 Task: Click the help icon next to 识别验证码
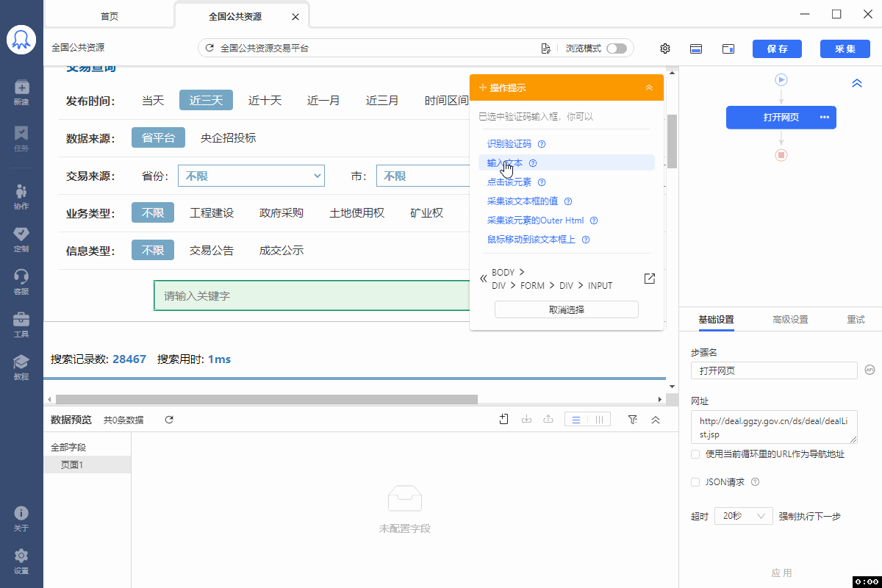click(542, 144)
